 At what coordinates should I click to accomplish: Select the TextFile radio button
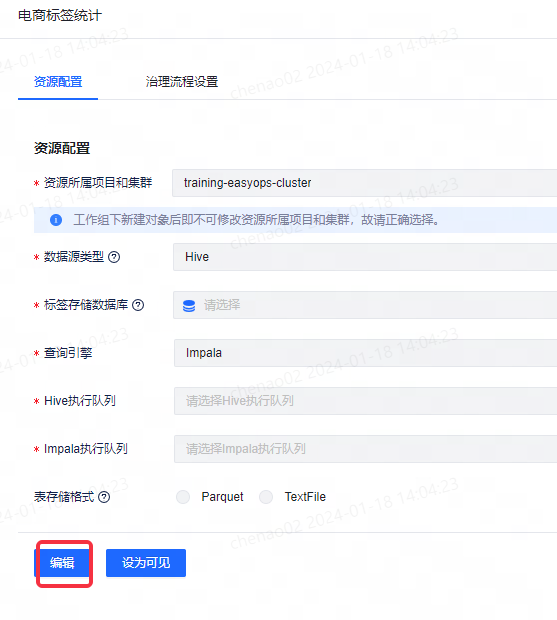(266, 497)
